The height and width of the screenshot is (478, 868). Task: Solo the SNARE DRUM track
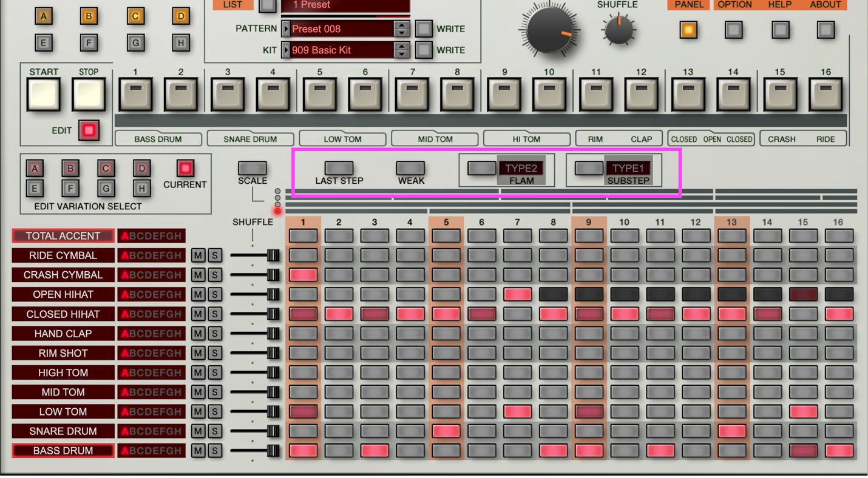coord(215,431)
